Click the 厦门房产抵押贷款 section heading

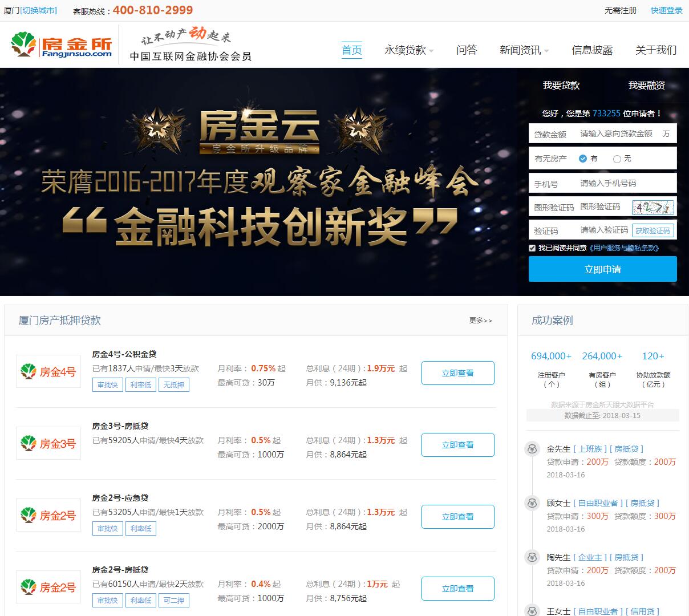[60, 321]
